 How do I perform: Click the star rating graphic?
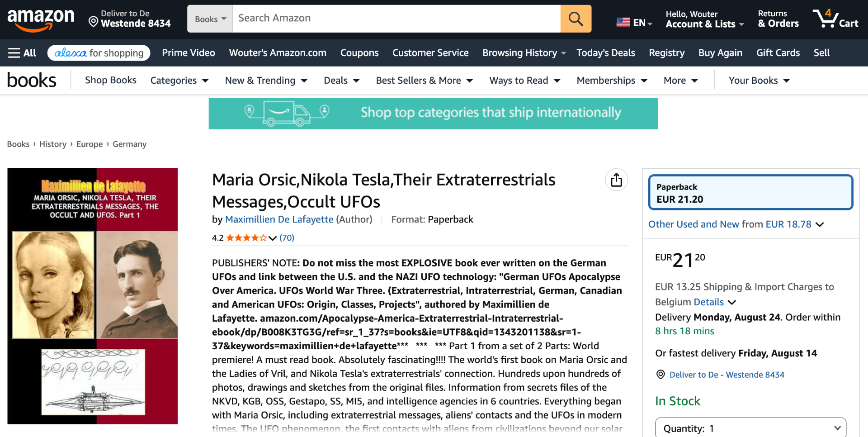pos(246,238)
